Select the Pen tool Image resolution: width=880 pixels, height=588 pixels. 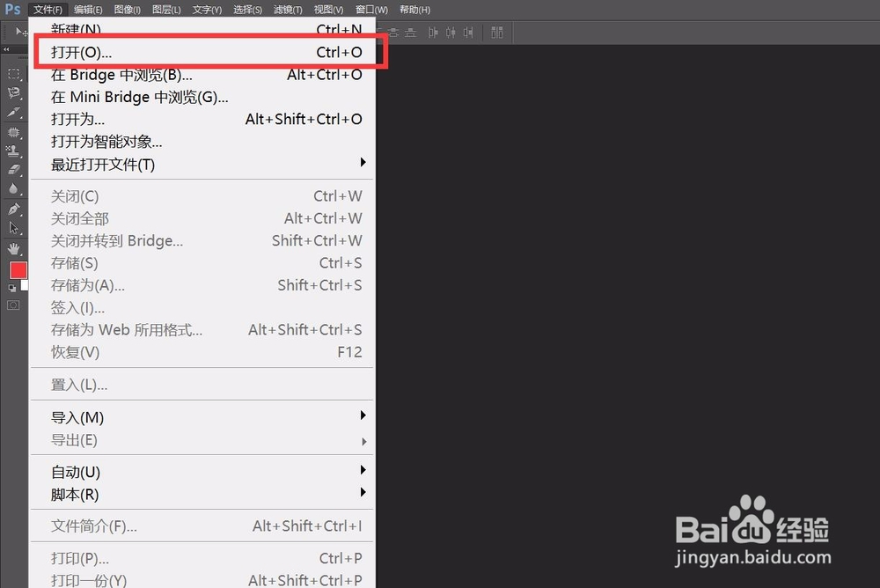click(x=13, y=209)
